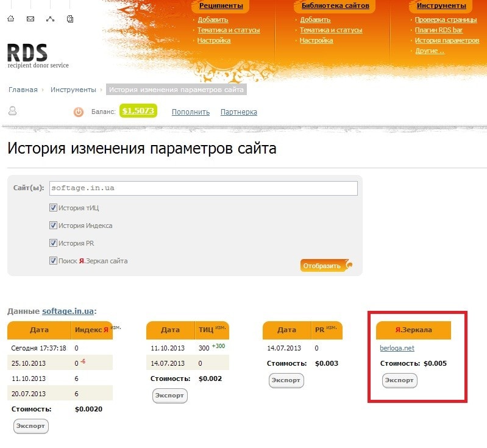Uncheck the История PR checkbox
This screenshot has height=448, width=487.
coord(53,243)
